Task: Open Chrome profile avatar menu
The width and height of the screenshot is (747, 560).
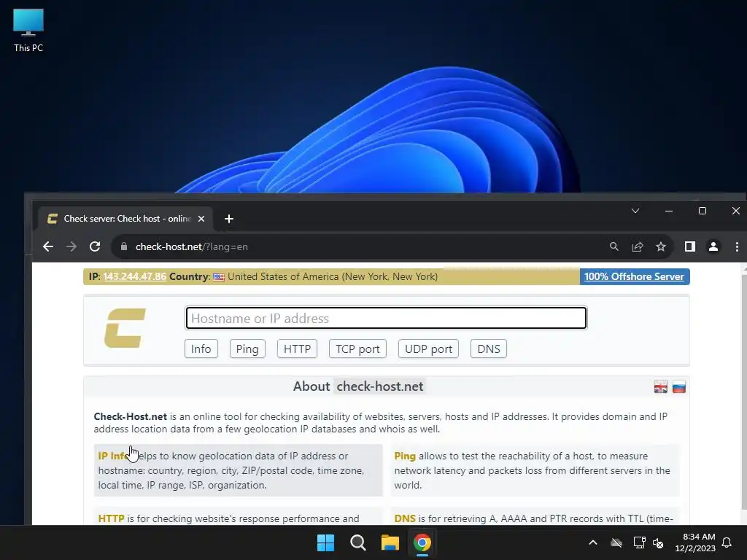Action: point(713,246)
